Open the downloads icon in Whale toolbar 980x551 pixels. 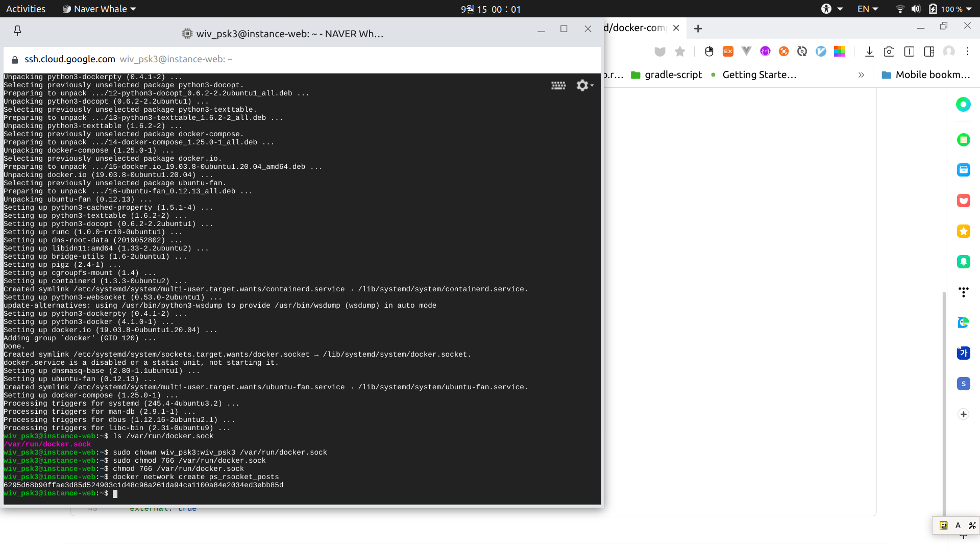869,52
